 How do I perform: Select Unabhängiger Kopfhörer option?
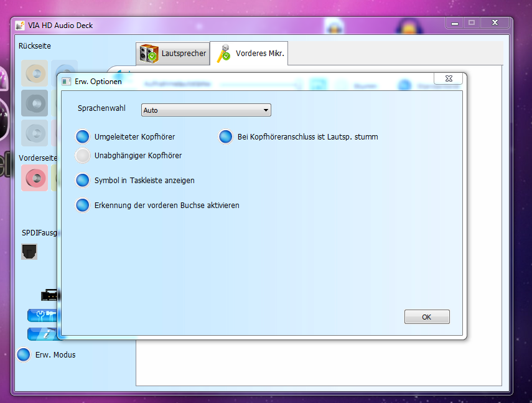[x=83, y=156]
